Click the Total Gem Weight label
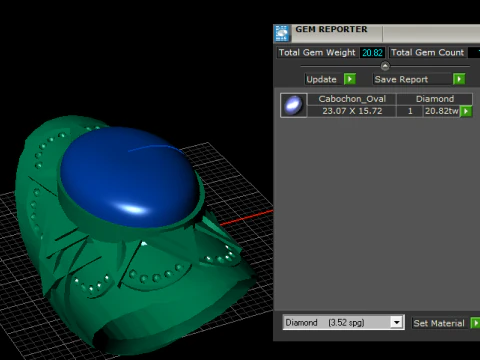Image resolution: width=480 pixels, height=360 pixels. [x=317, y=53]
